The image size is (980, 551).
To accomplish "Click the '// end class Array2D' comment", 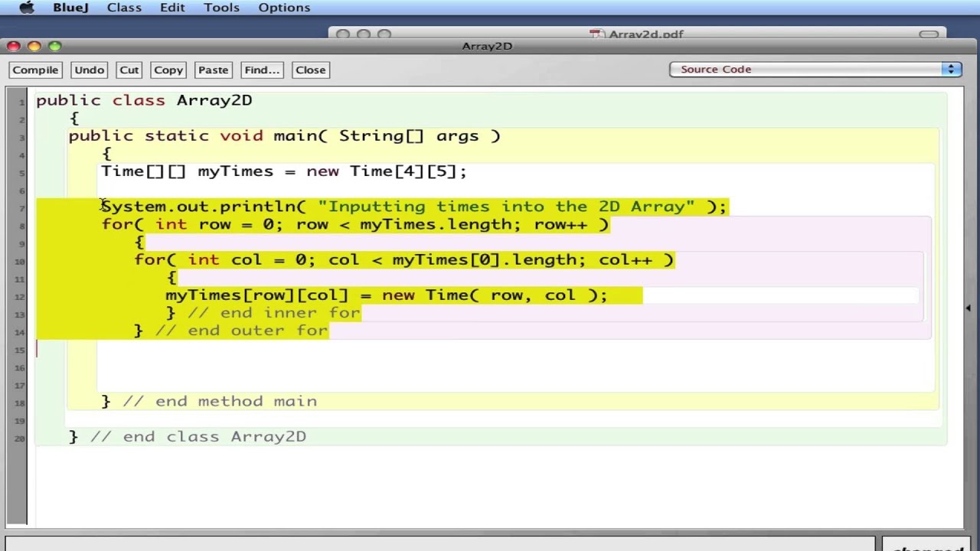I will tap(198, 437).
